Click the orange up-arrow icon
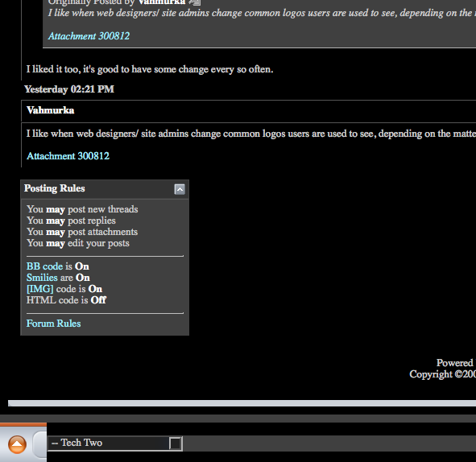The image size is (476, 462). tap(17, 445)
